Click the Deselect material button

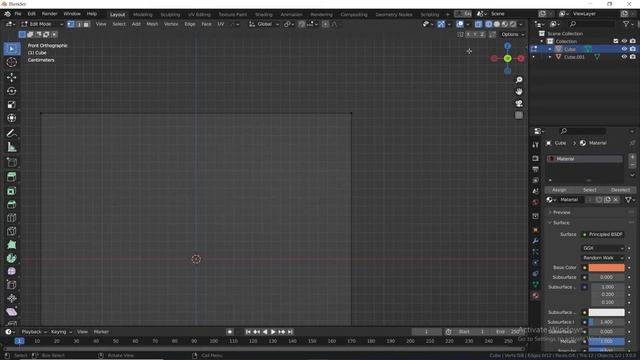coord(620,190)
